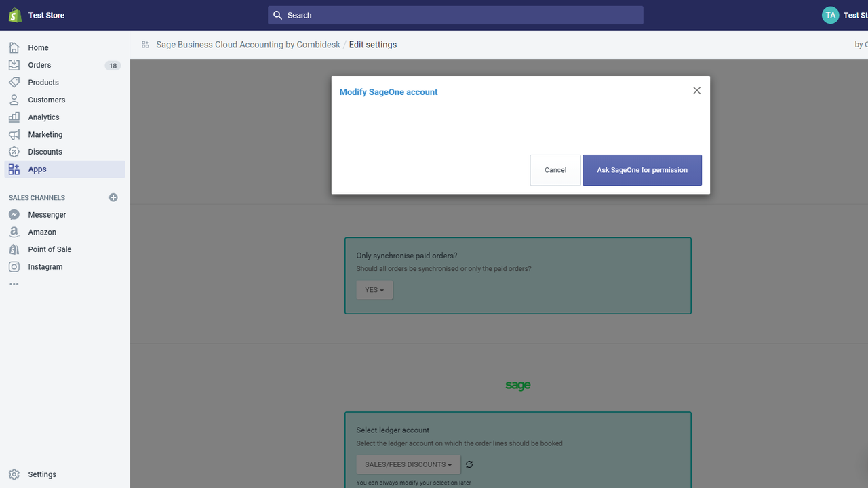The image size is (868, 488).
Task: Select the Marketing megaphone icon
Action: [x=45, y=134]
